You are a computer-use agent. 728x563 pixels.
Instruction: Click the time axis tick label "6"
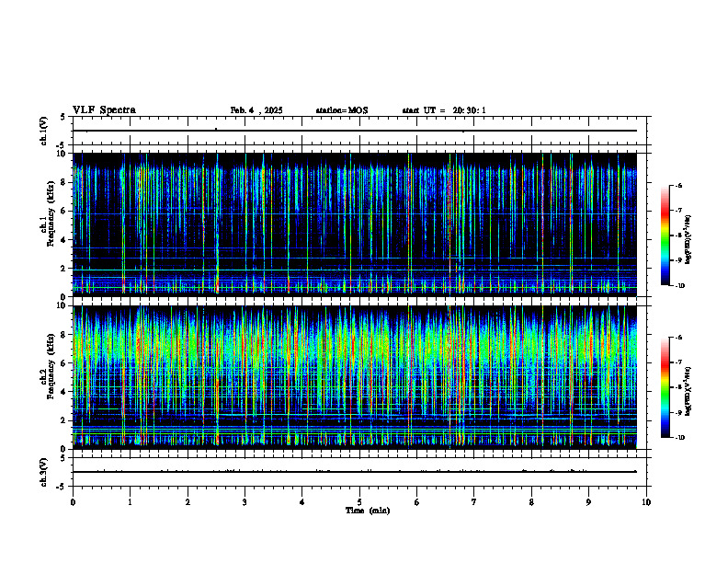417,502
